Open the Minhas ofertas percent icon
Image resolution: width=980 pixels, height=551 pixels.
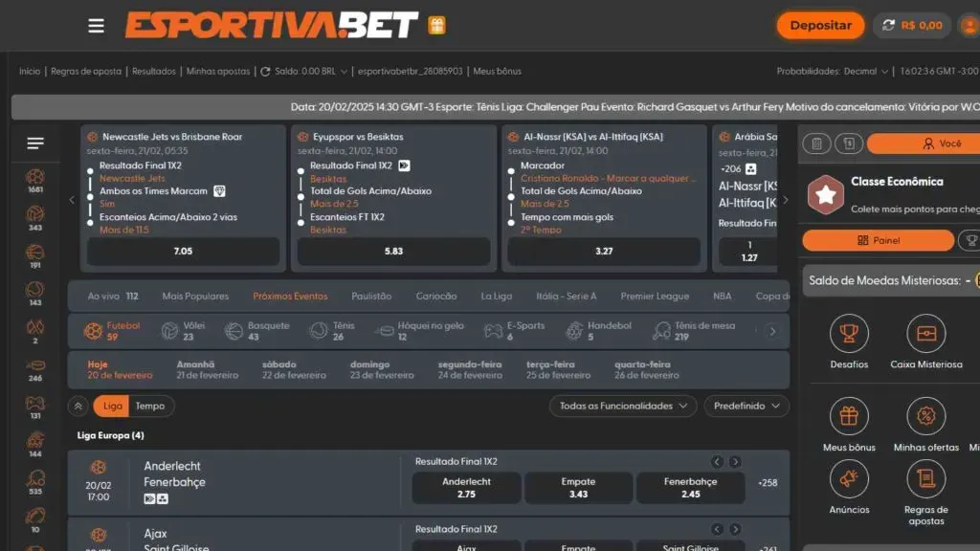(925, 416)
